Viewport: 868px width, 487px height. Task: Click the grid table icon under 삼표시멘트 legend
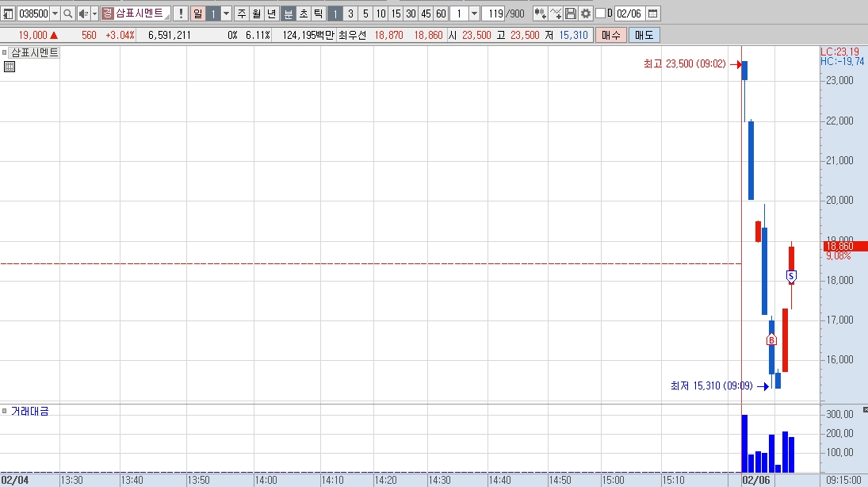(10, 67)
